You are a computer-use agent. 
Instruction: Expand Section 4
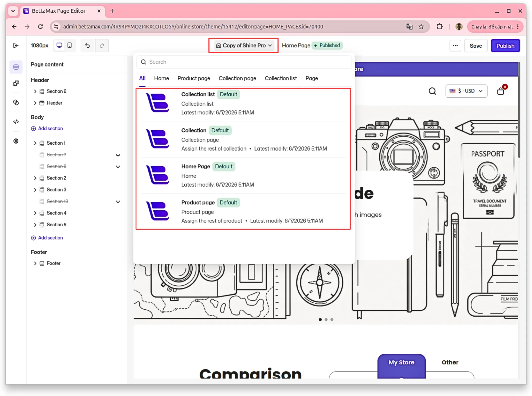(x=35, y=213)
